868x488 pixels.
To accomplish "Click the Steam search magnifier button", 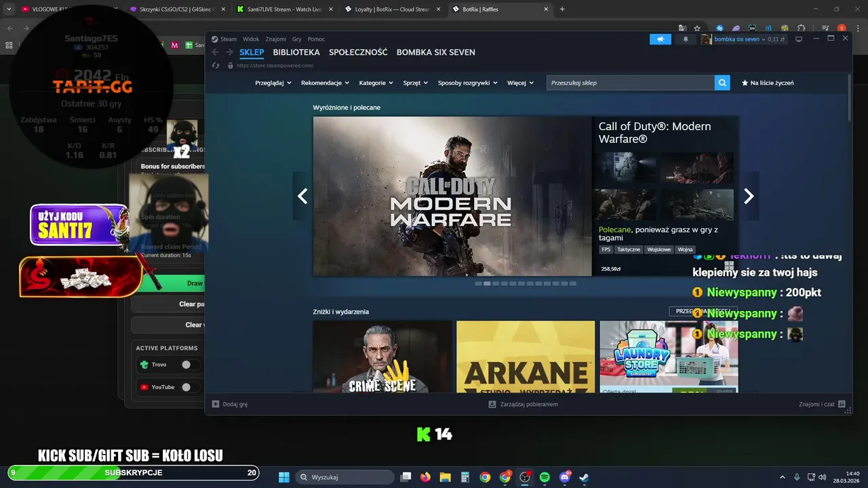I will [x=723, y=83].
